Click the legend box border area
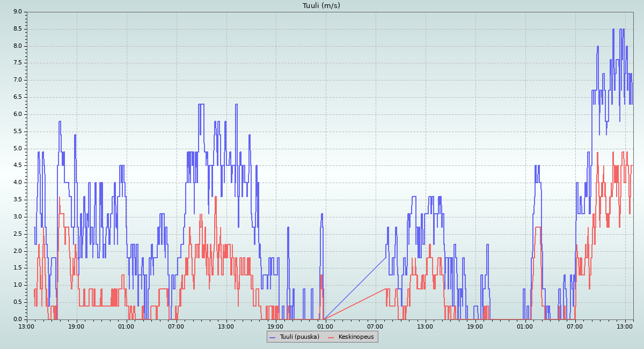This screenshot has width=644, height=349. click(322, 332)
